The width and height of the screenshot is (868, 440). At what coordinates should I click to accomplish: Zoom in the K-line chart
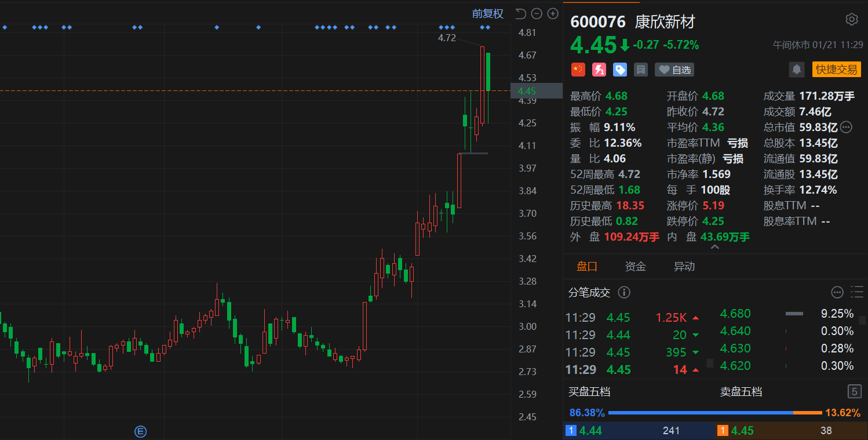click(553, 14)
